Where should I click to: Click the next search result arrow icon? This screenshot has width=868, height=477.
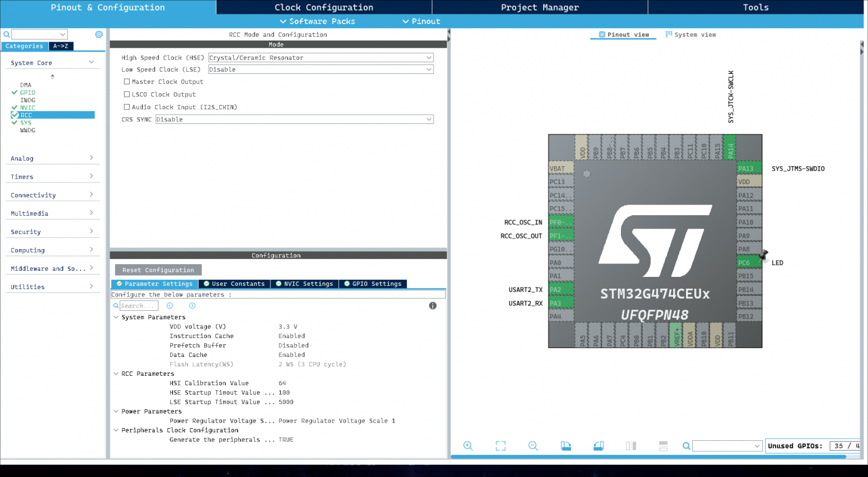point(192,306)
